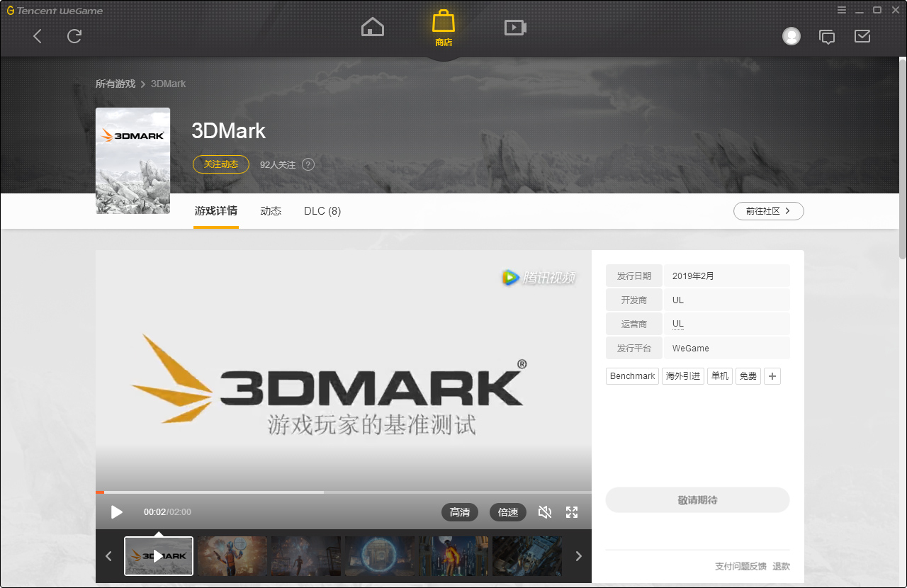Image resolution: width=907 pixels, height=588 pixels.
Task: Click the 关注动态 follow button
Action: pyautogui.click(x=221, y=164)
